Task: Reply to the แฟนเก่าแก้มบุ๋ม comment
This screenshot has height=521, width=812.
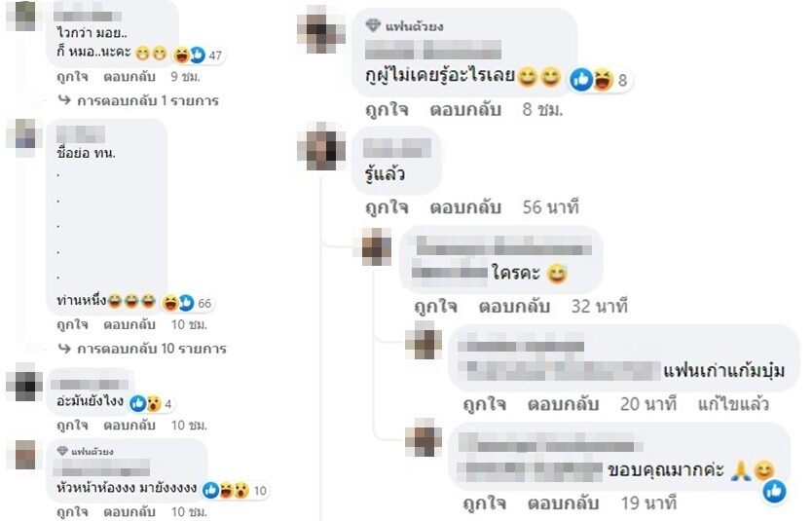Action: (563, 404)
